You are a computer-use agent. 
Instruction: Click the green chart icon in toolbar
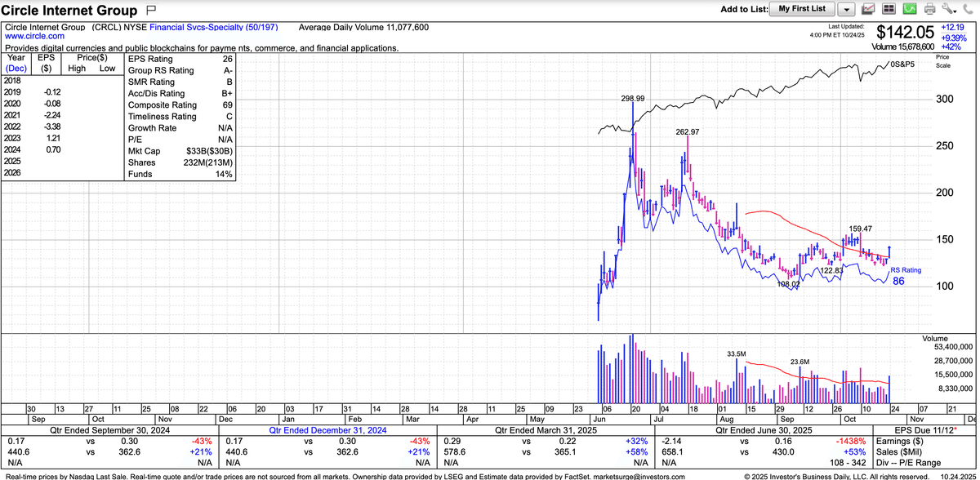[x=908, y=9]
